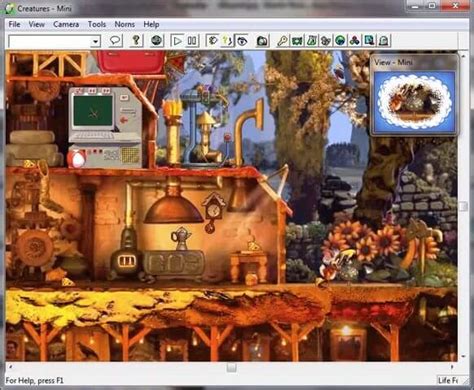
Task: Open the green flask kit icon
Action: tap(311, 41)
